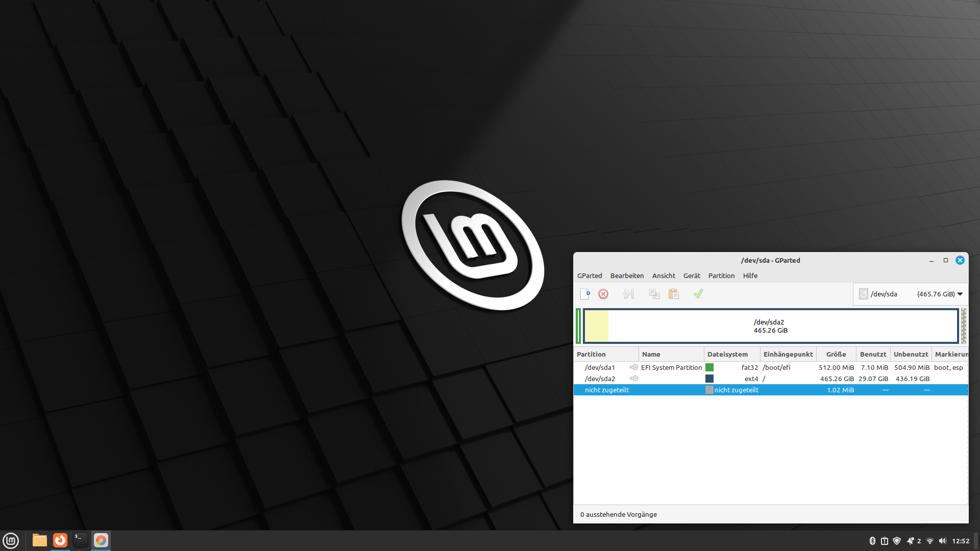Select the /dev/sda1 partition row
980x551 pixels.
coord(600,367)
